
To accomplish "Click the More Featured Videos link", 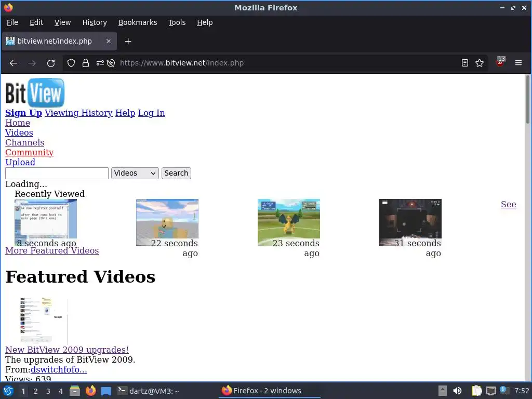I will (x=52, y=251).
